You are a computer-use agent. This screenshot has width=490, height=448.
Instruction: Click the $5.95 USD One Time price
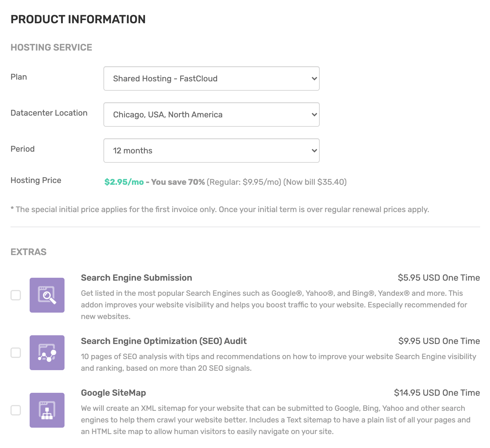[x=439, y=278]
